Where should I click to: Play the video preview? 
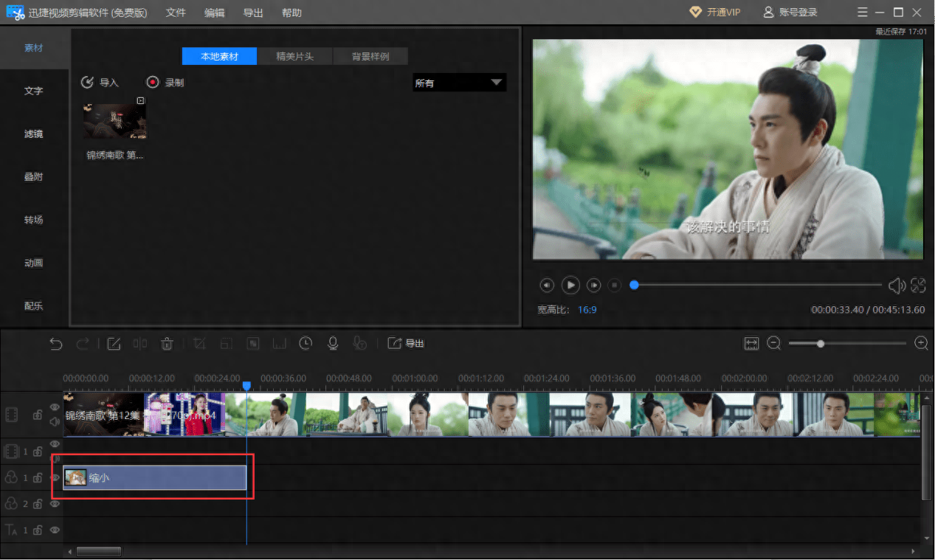[x=570, y=285]
